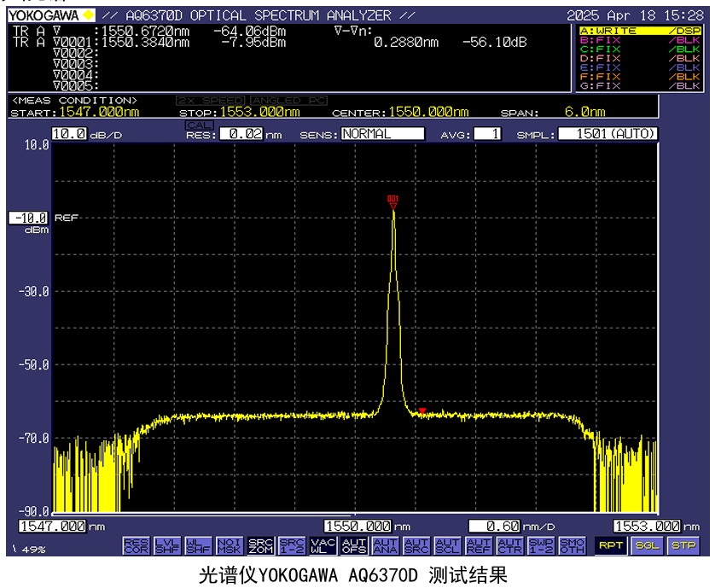Click the LVL SHF indicator
721x588 pixels.
167,545
